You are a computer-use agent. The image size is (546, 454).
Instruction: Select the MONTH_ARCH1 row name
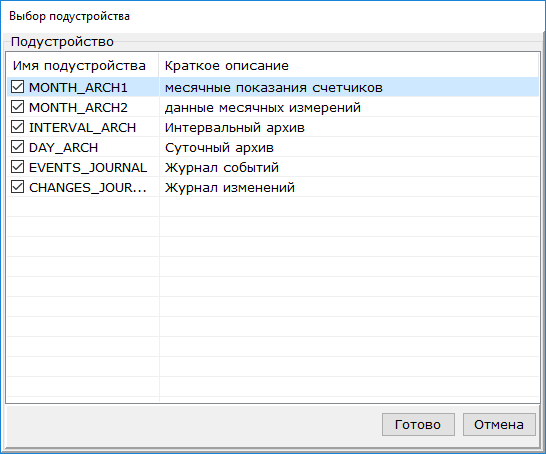(x=78, y=88)
